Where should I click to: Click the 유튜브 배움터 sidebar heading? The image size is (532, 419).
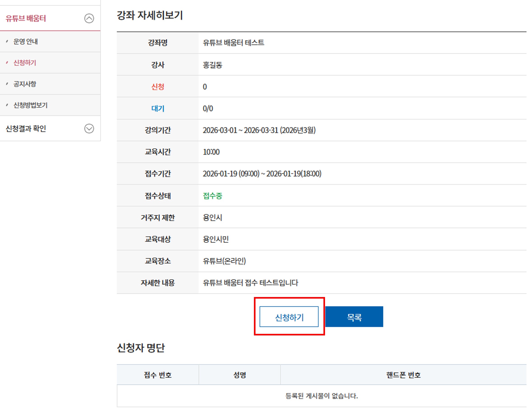point(26,18)
